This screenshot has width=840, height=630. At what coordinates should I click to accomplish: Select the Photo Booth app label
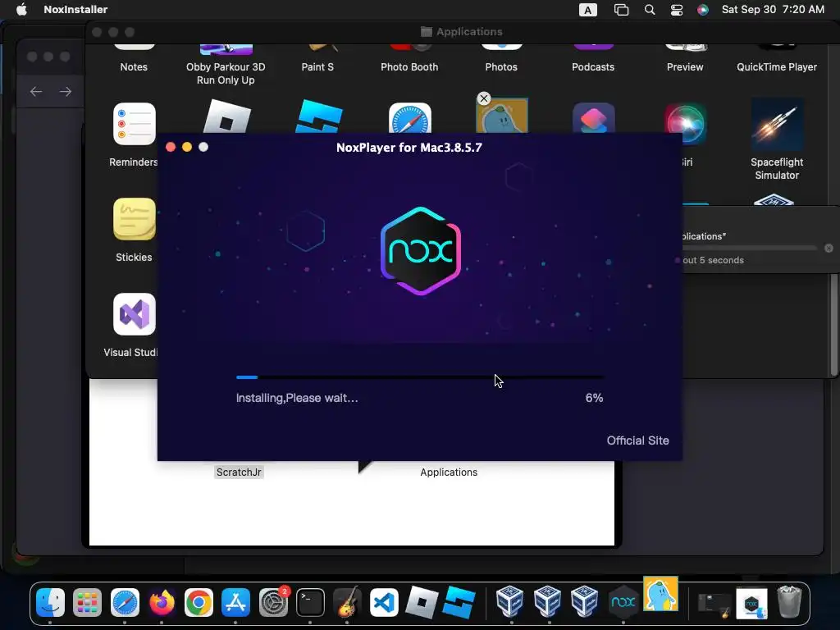click(x=409, y=67)
